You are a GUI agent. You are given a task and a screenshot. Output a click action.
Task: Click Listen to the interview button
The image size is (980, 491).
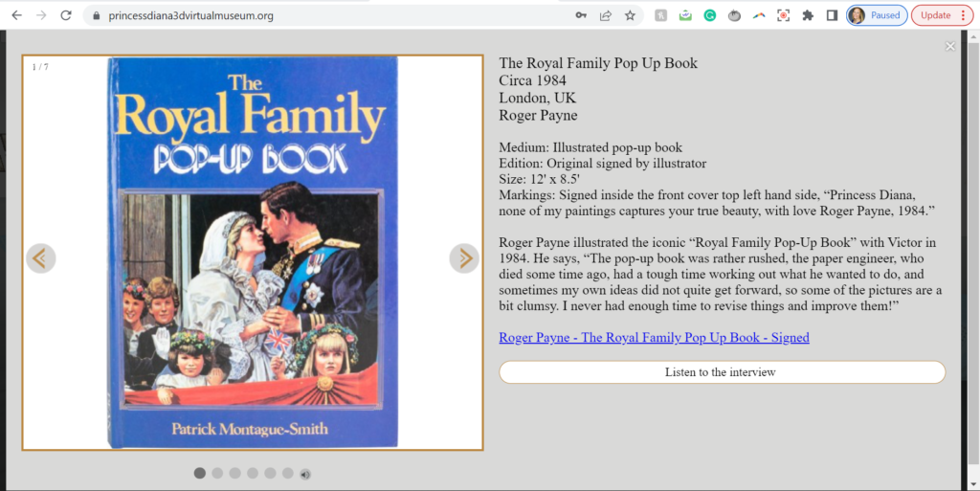(722, 372)
